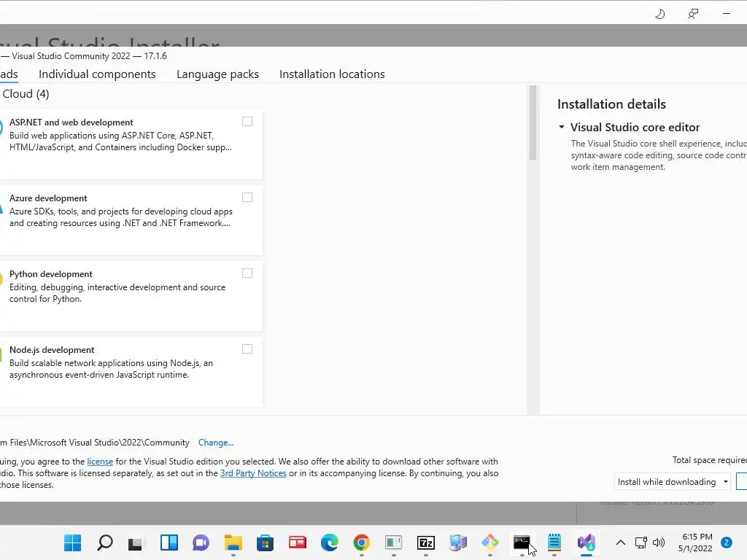The image size is (747, 560).
Task: Launch Google Chrome from the taskbar
Action: coord(362,542)
